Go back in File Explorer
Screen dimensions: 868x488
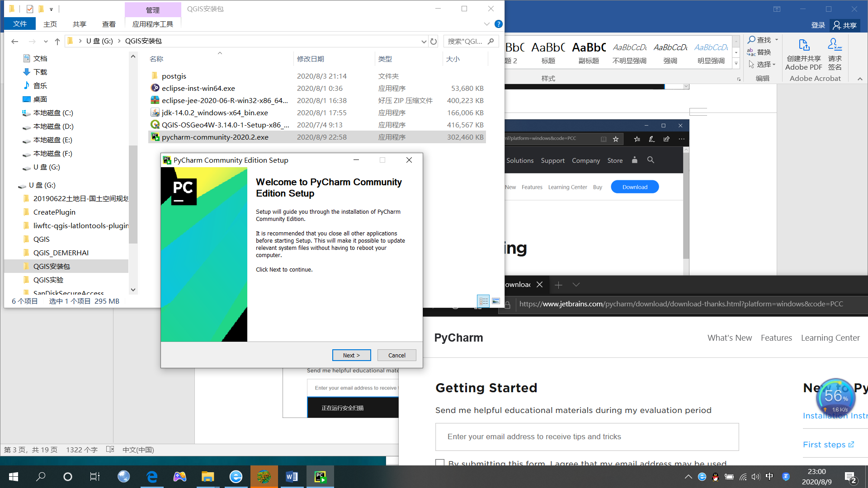(x=15, y=41)
